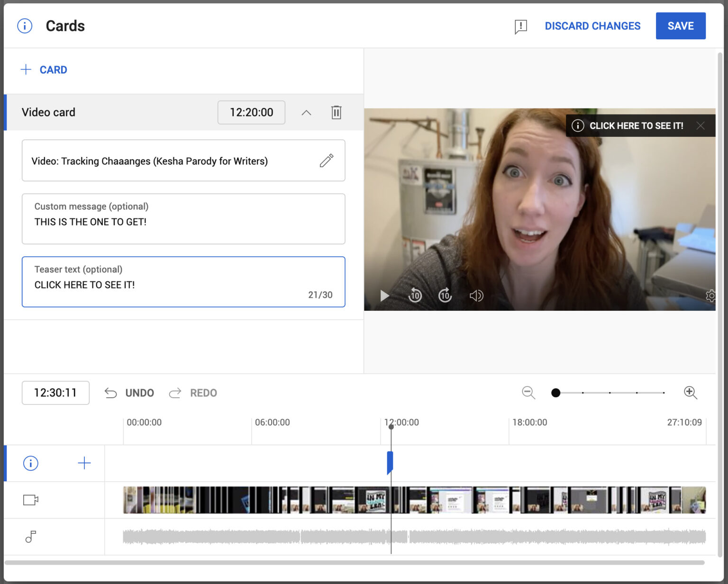The height and width of the screenshot is (584, 728).
Task: Skip forward 10 seconds in preview
Action: (x=445, y=296)
